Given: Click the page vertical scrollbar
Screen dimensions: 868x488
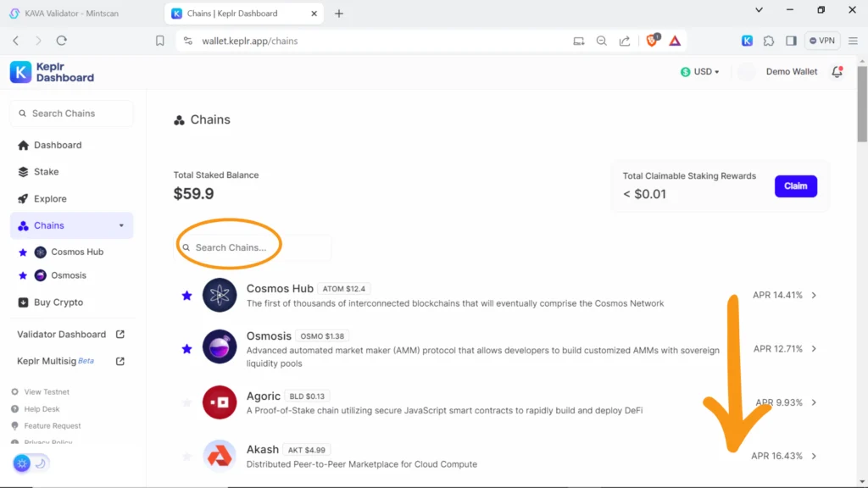Looking at the screenshot, I should tap(862, 119).
